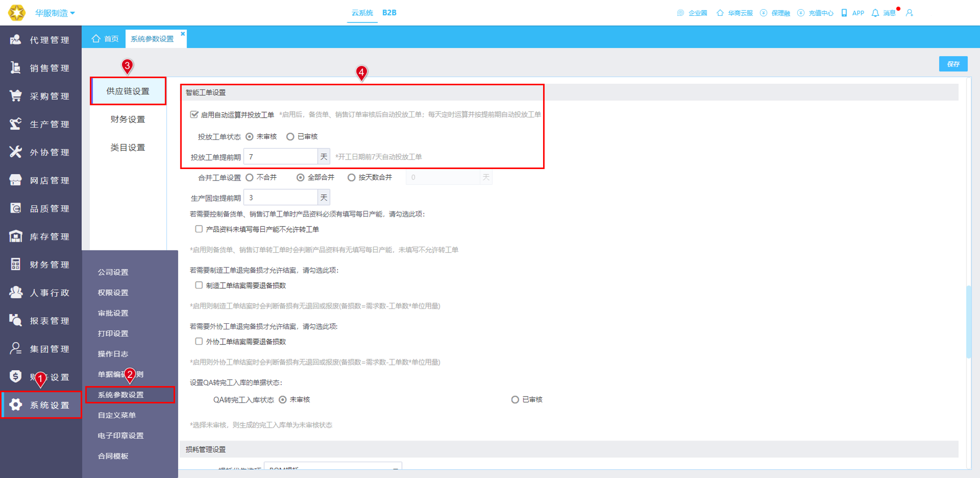Open 代理管理 sidebar icon
980x478 pixels.
pos(15,40)
